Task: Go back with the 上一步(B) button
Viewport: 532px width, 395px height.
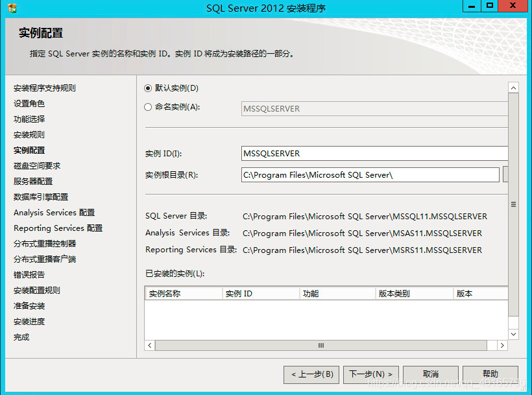Action: click(x=311, y=374)
